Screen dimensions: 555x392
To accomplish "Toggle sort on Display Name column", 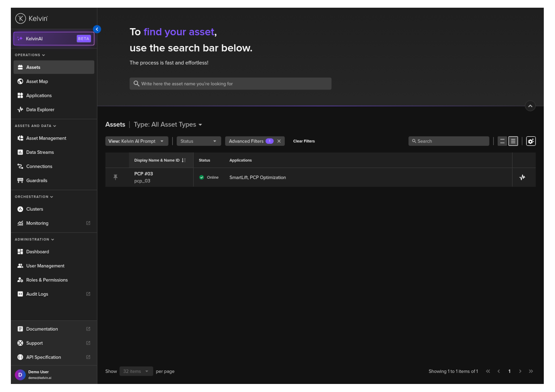I will point(184,160).
